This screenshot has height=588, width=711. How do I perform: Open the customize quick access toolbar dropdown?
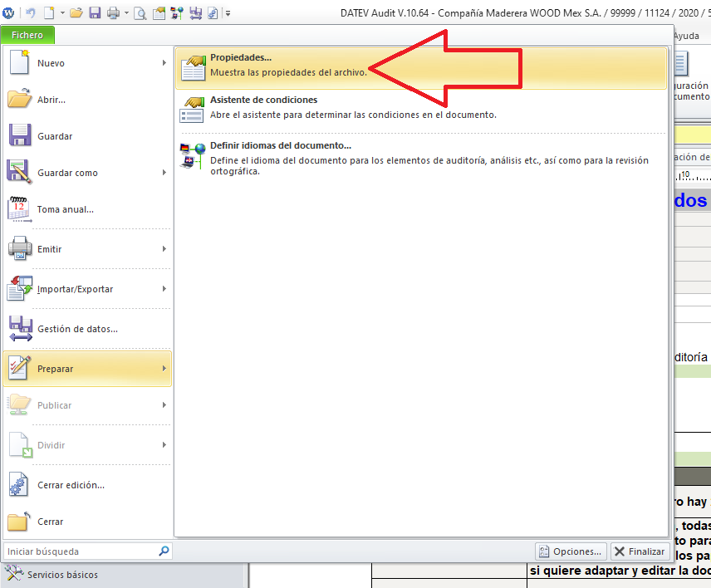click(x=228, y=13)
